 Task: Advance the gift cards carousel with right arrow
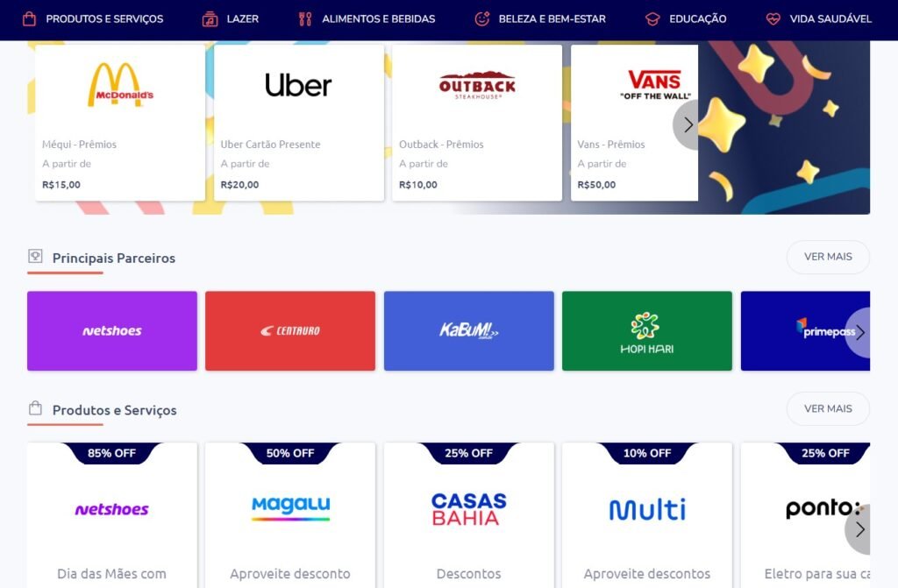point(686,124)
